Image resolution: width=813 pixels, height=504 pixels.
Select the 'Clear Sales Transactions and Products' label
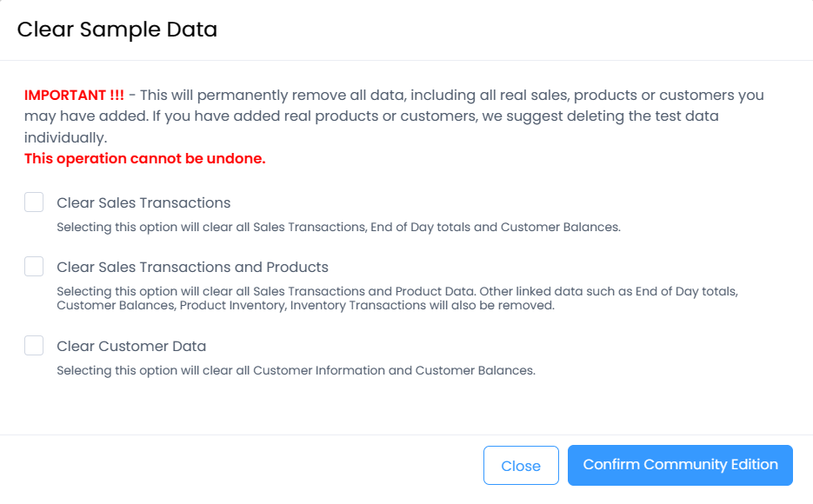(192, 268)
